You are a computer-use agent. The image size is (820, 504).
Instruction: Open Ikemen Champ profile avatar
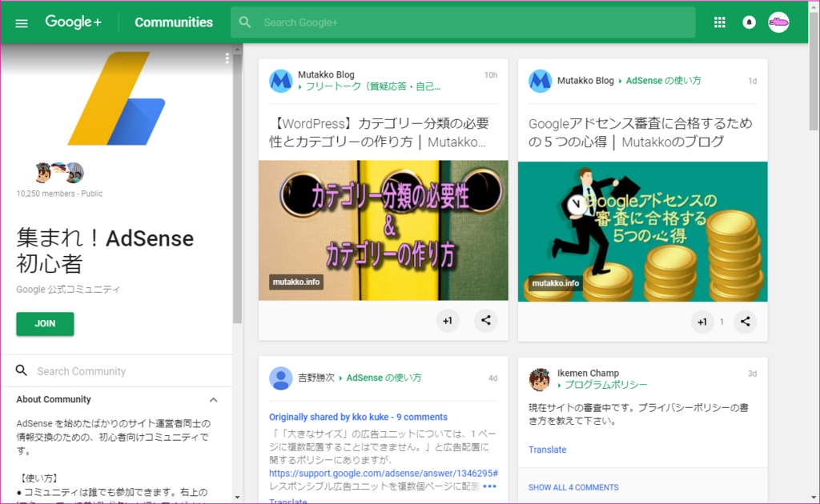(540, 379)
